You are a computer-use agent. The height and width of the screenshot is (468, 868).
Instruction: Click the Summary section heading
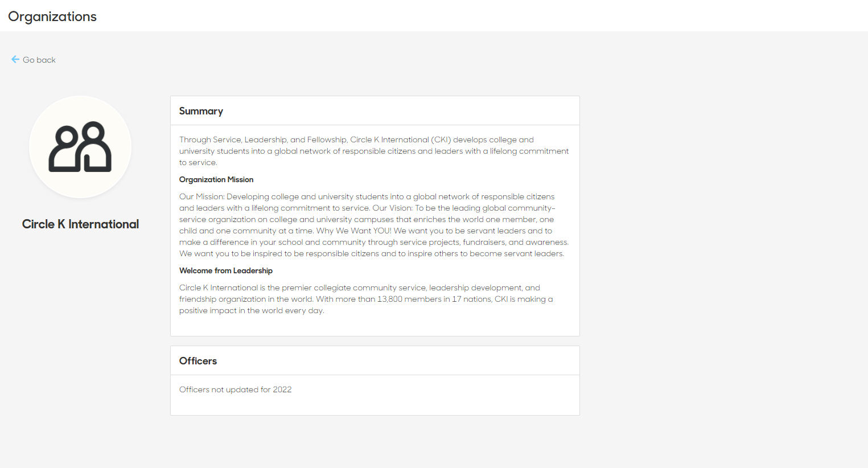(201, 111)
